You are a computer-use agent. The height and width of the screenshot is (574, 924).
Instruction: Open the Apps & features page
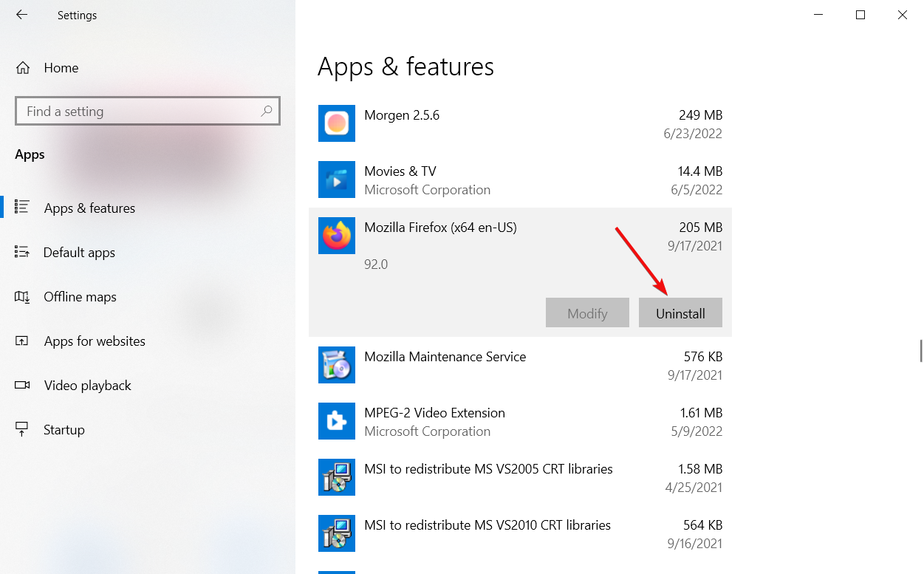pyautogui.click(x=148, y=208)
